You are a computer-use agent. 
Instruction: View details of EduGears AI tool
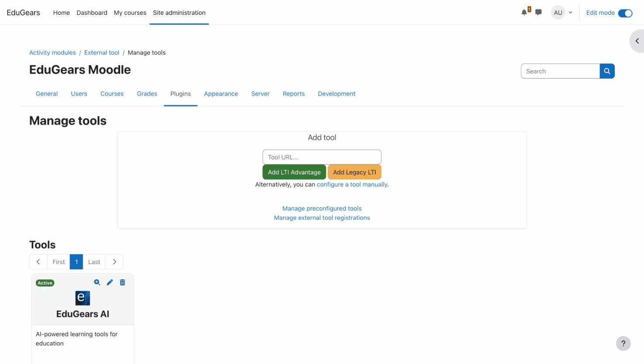pos(97,282)
